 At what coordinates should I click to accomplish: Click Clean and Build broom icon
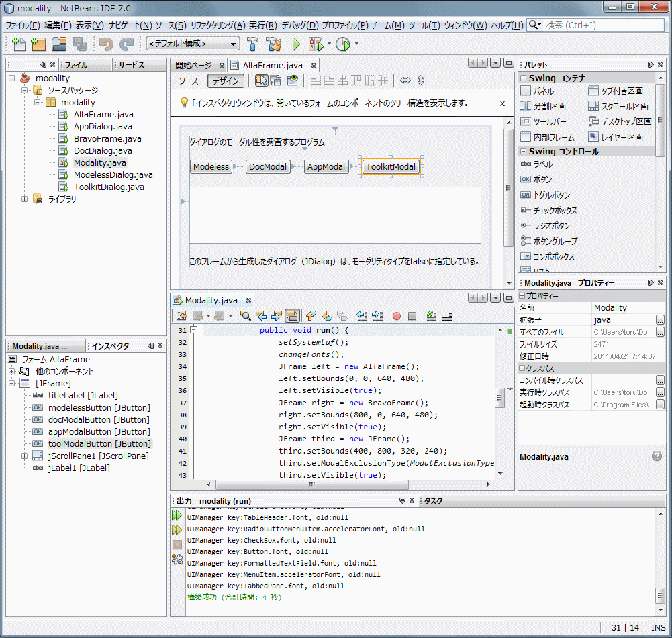click(x=273, y=44)
